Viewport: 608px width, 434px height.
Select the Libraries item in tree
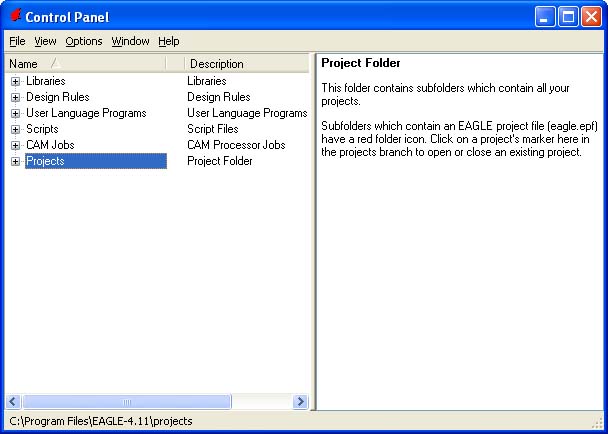click(x=46, y=81)
